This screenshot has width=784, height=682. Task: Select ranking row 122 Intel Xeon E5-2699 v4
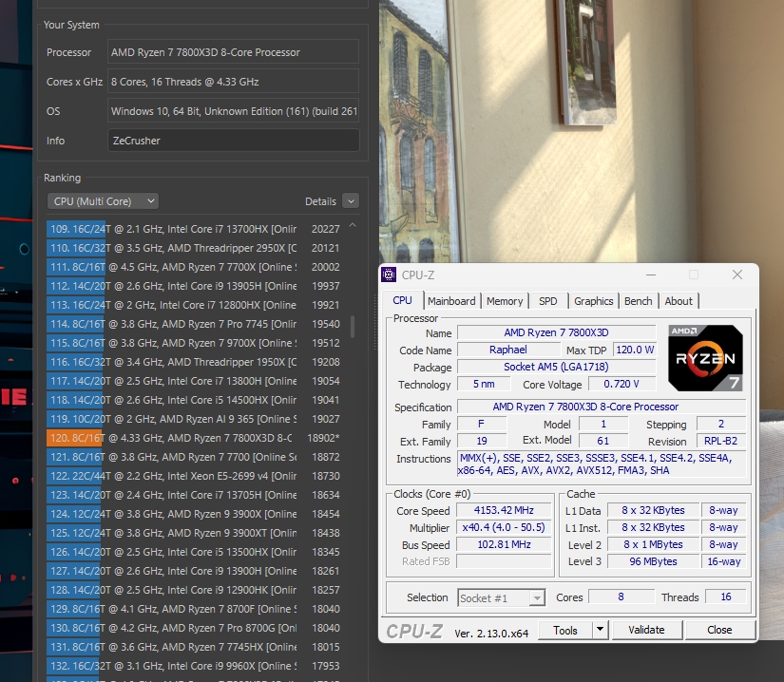click(194, 476)
